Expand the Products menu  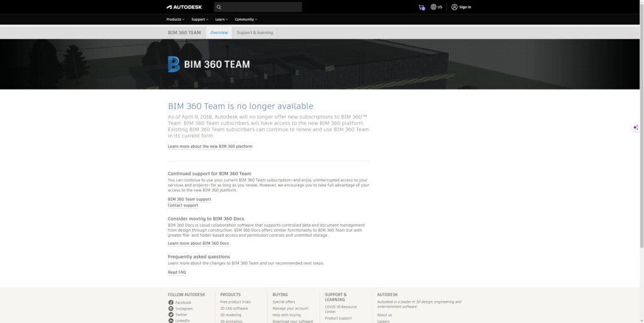coord(175,20)
